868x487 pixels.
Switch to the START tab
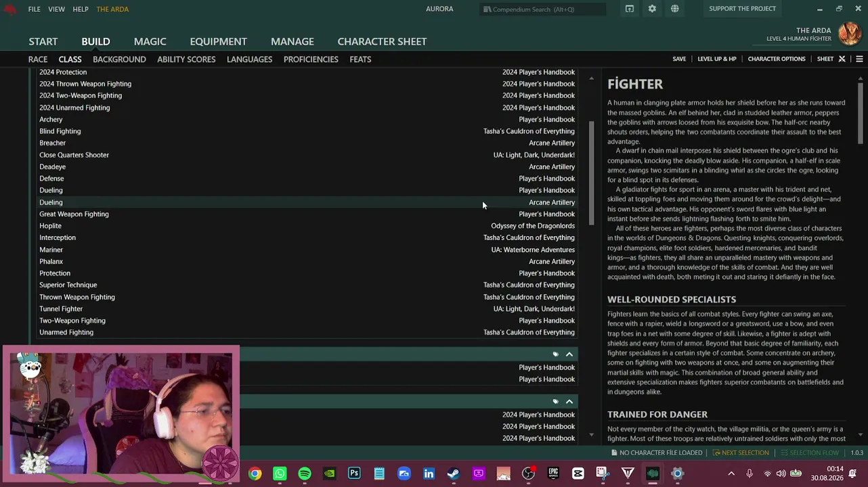tap(43, 41)
